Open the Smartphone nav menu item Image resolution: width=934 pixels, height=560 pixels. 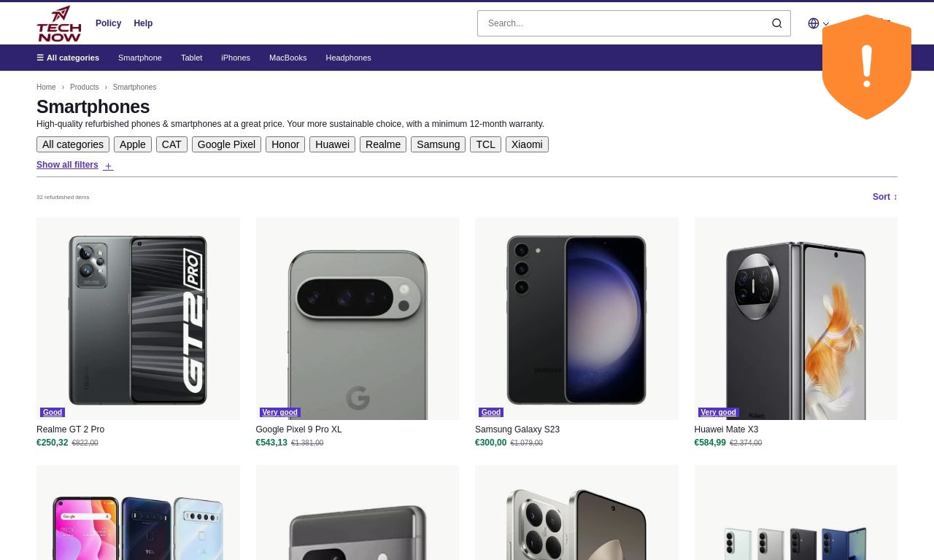click(x=140, y=58)
